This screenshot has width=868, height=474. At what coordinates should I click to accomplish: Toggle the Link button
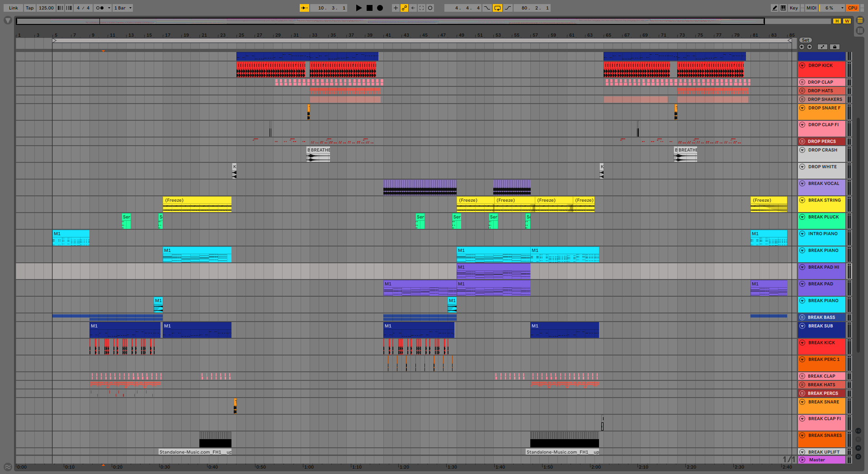(x=14, y=8)
